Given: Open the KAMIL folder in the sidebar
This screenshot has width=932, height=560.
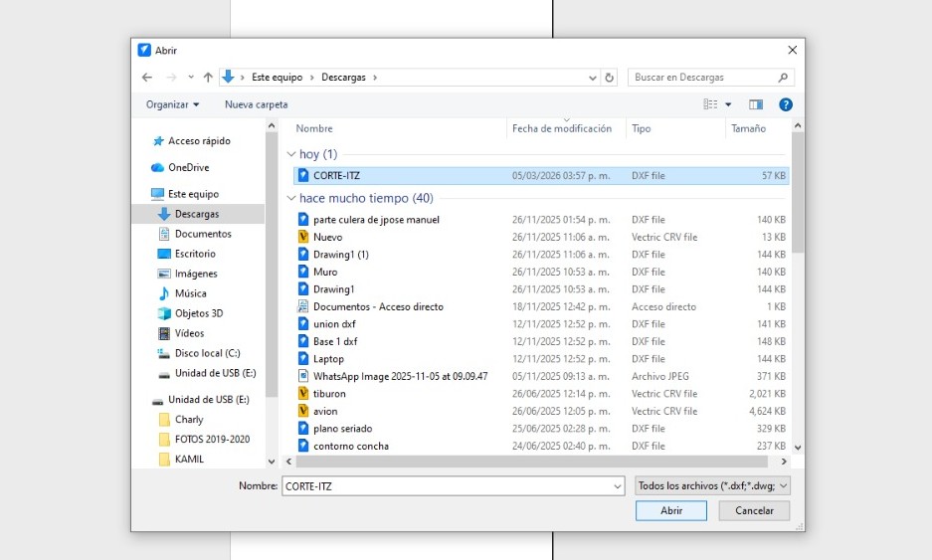Looking at the screenshot, I should (181, 459).
